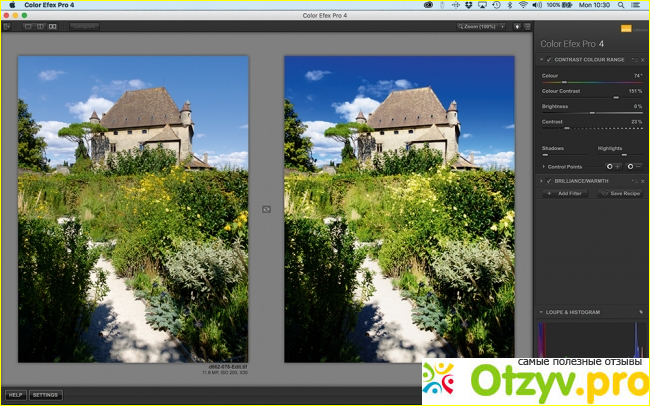
Task: Toggle the Contrast Colour Range filter checkbox
Action: point(549,60)
